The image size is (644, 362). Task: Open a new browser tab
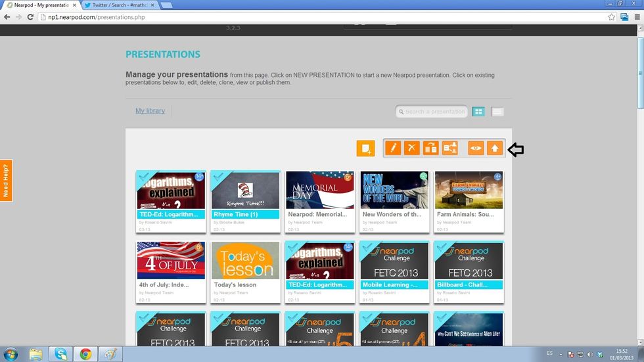(x=166, y=5)
